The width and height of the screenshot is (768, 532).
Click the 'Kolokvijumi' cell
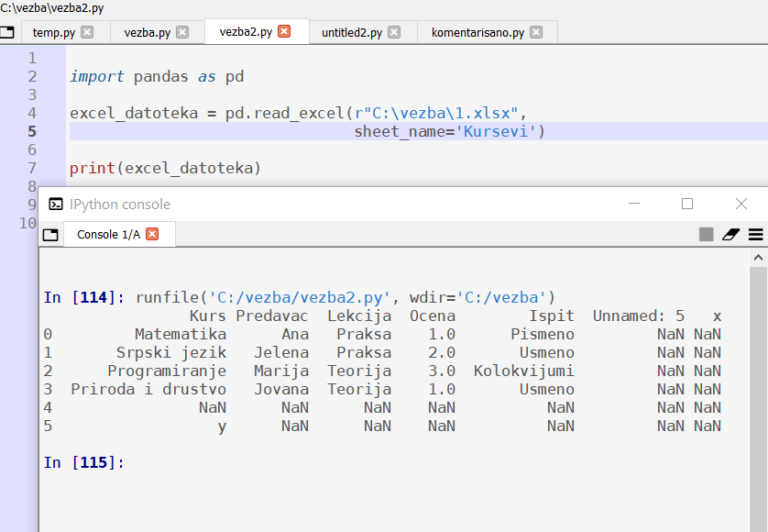524,371
